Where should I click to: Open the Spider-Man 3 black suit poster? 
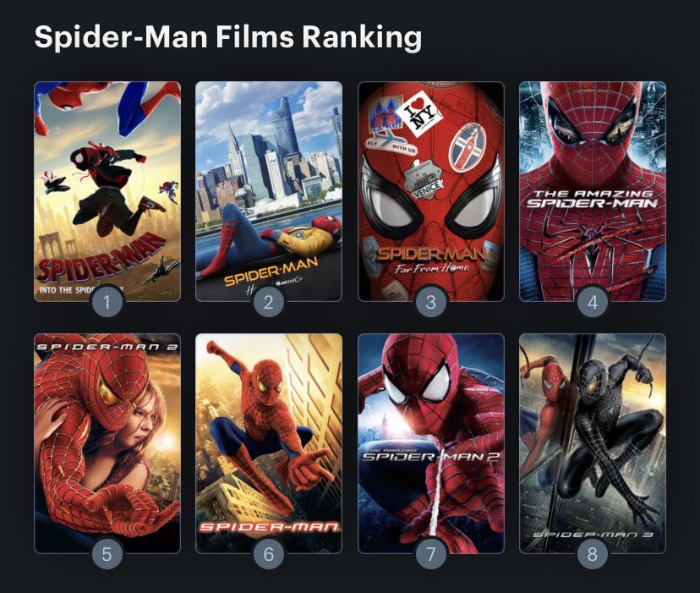coord(593,443)
